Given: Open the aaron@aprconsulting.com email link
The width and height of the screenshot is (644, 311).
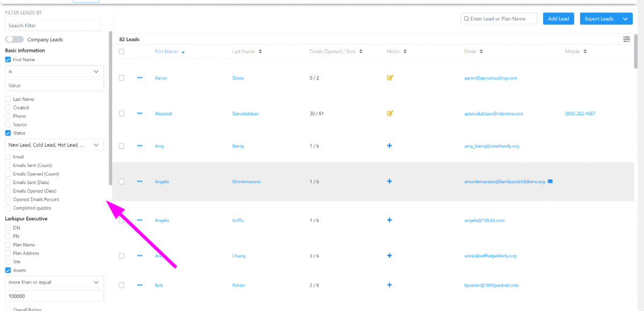Looking at the screenshot, I should click(x=491, y=78).
